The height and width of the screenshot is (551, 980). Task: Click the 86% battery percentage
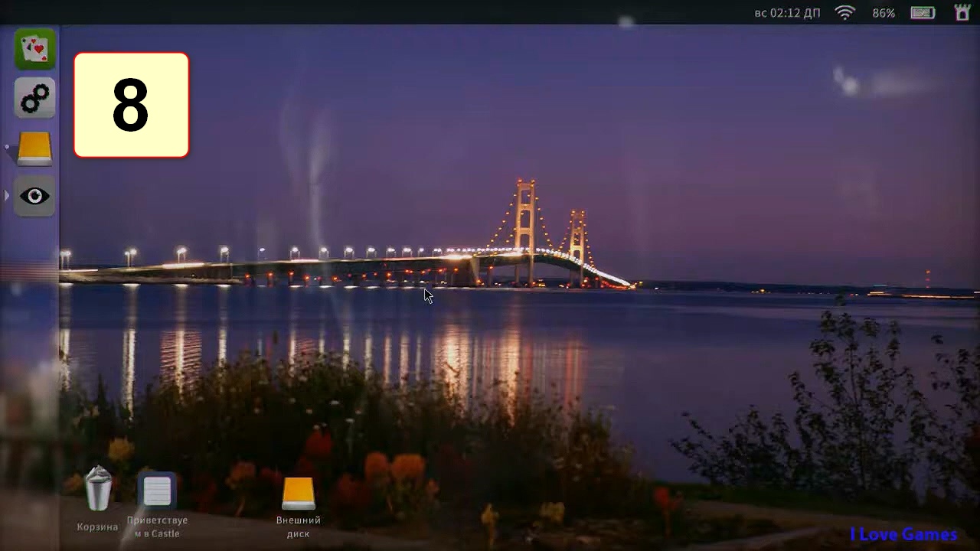pos(884,13)
